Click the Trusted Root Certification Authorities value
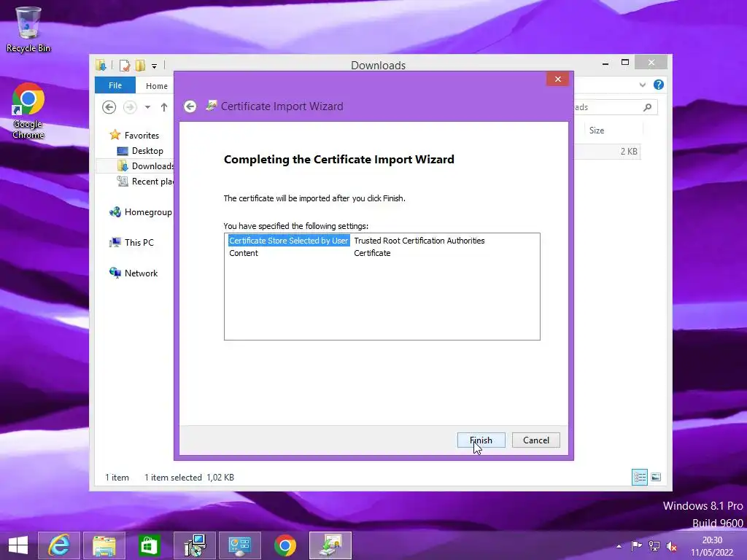This screenshot has width=747, height=560. (419, 241)
